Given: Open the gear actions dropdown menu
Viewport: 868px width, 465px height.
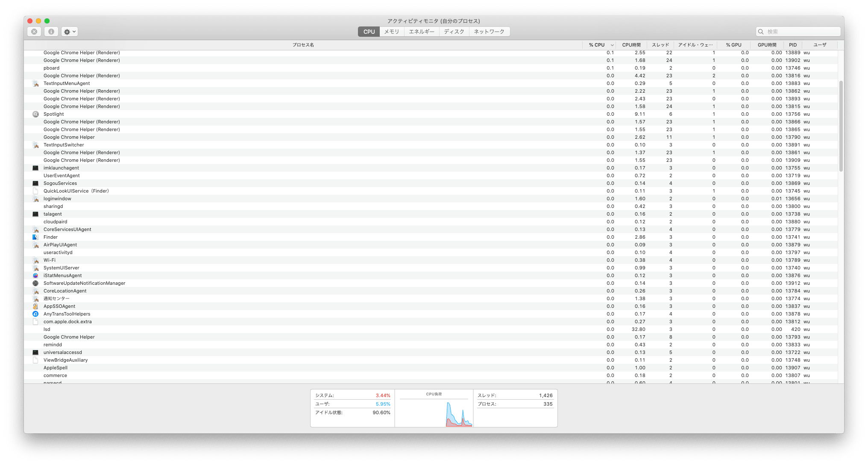Looking at the screenshot, I should pyautogui.click(x=70, y=32).
